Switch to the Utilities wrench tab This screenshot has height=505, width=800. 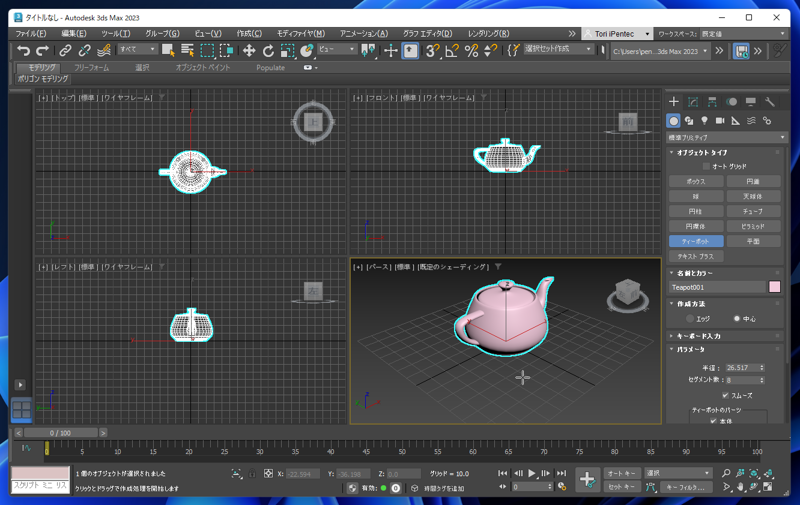[x=770, y=102]
